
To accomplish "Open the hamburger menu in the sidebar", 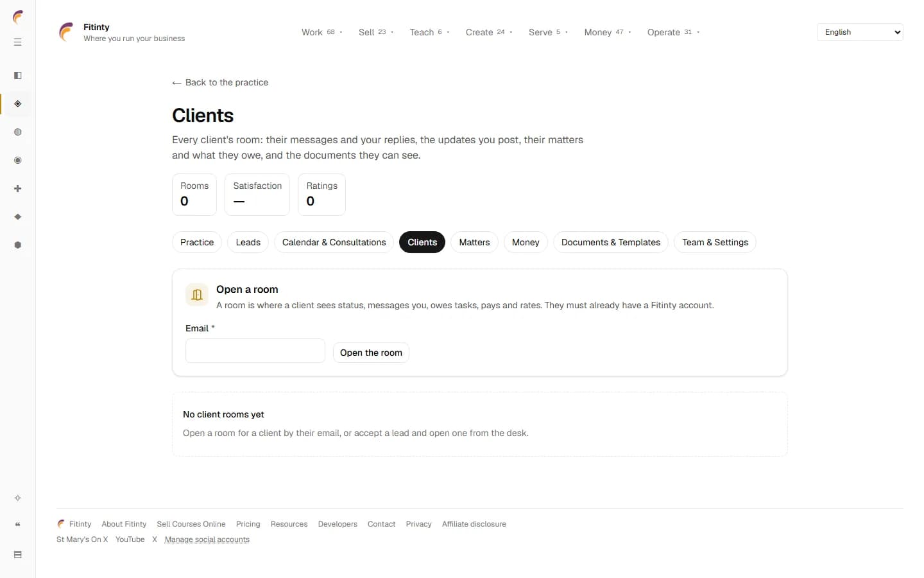I will click(18, 42).
